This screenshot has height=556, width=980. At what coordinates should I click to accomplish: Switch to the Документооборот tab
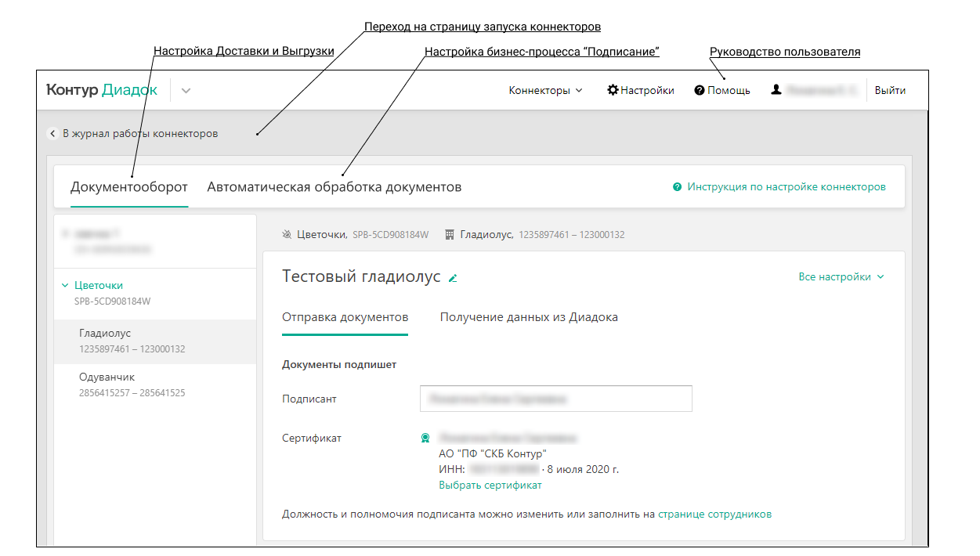tap(129, 187)
